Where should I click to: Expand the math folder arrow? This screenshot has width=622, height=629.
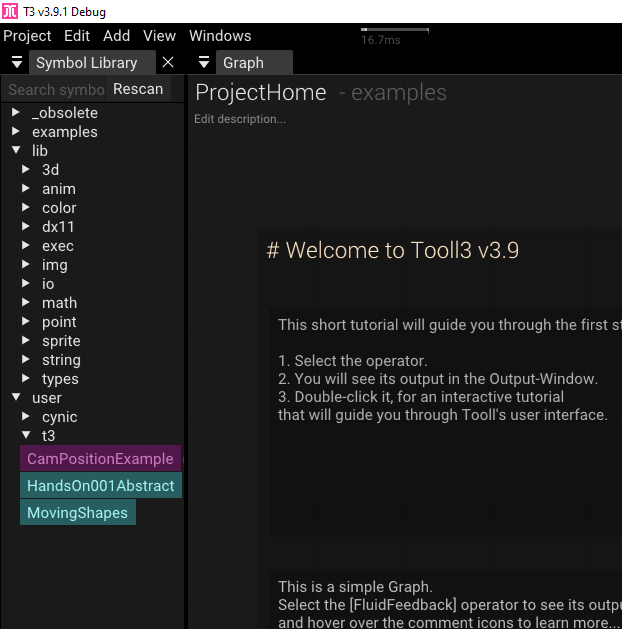(x=26, y=302)
